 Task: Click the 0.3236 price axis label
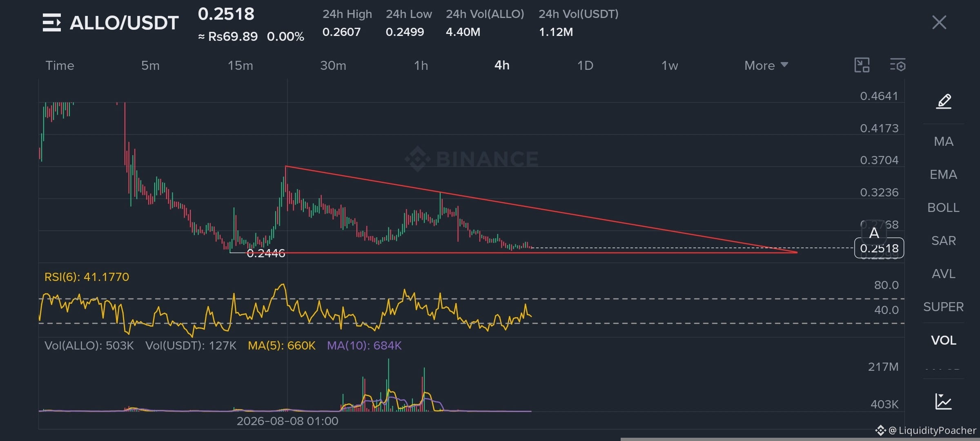pos(879,192)
